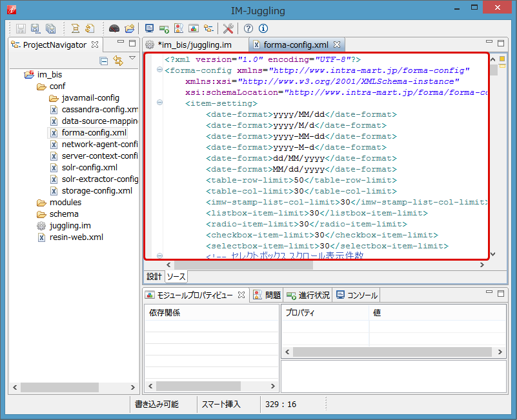Screen dimensions: 517x420
Task: Click the question mark help icon
Action: point(248,28)
